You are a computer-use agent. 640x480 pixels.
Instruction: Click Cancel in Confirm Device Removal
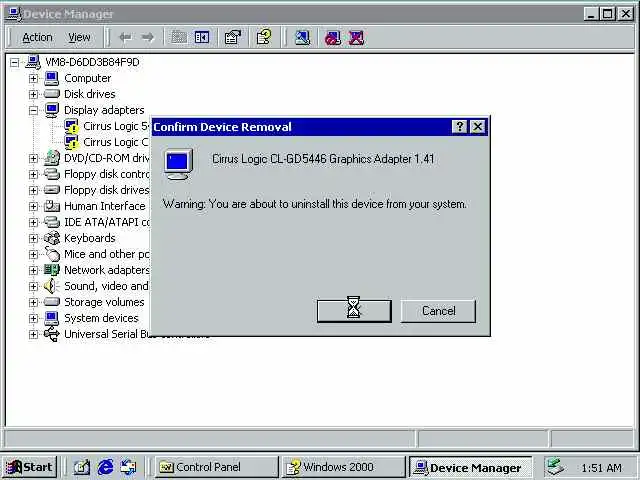pyautogui.click(x=438, y=311)
